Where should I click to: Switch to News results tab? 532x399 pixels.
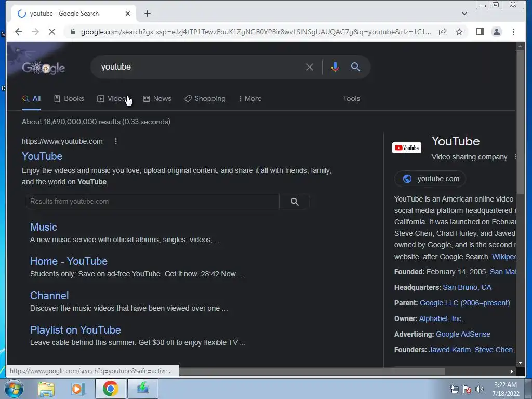click(x=157, y=98)
